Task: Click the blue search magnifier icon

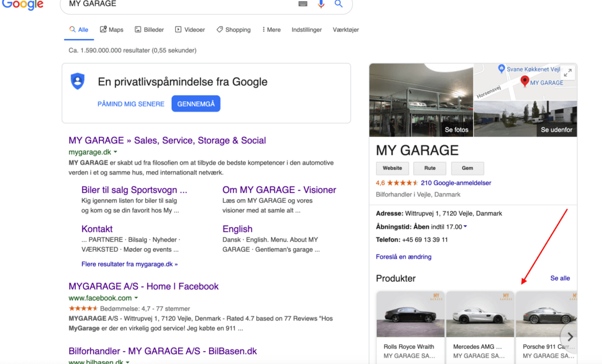Action: 338,4
